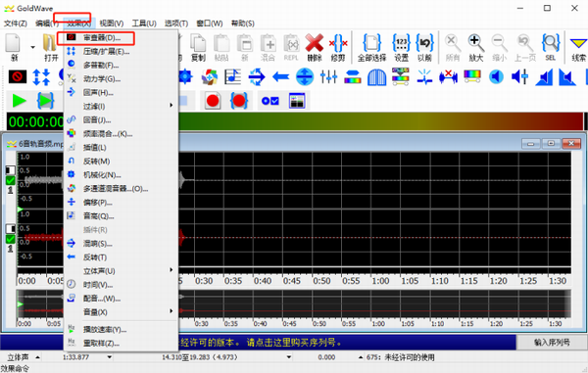
Task: Click the waveform with red X toolbar icon
Action: click(448, 76)
